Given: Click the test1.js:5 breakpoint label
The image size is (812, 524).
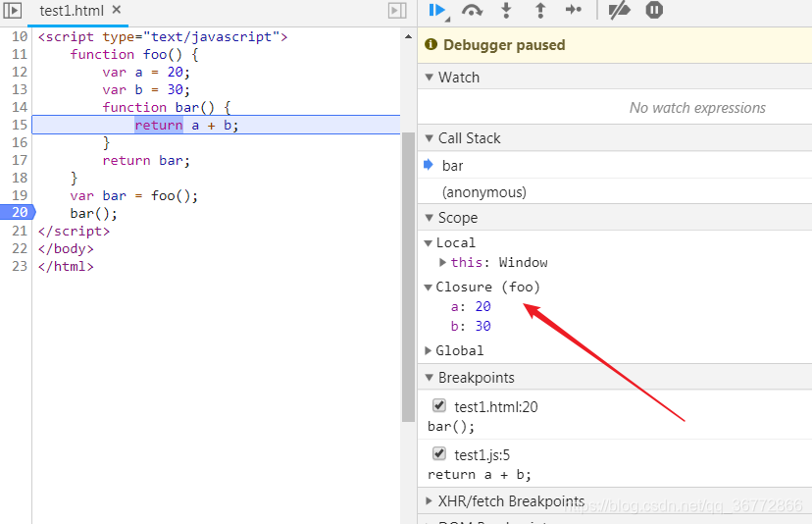Looking at the screenshot, I should [482, 455].
